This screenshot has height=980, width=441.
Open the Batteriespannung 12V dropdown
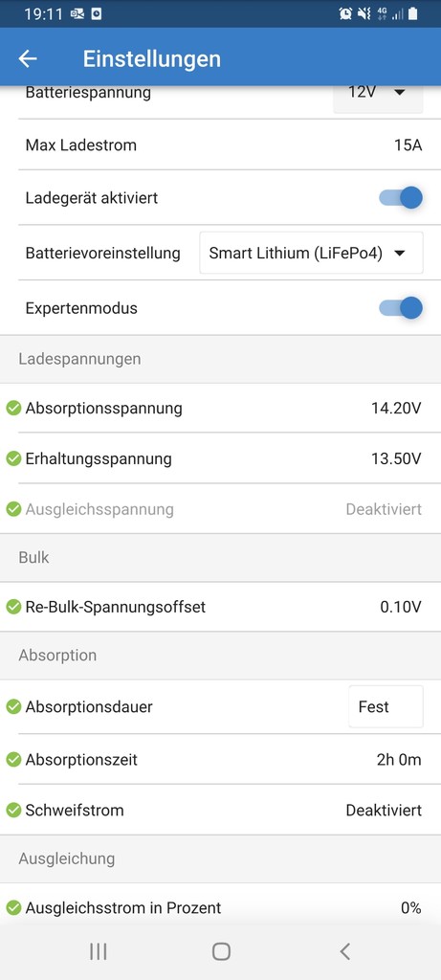(378, 95)
